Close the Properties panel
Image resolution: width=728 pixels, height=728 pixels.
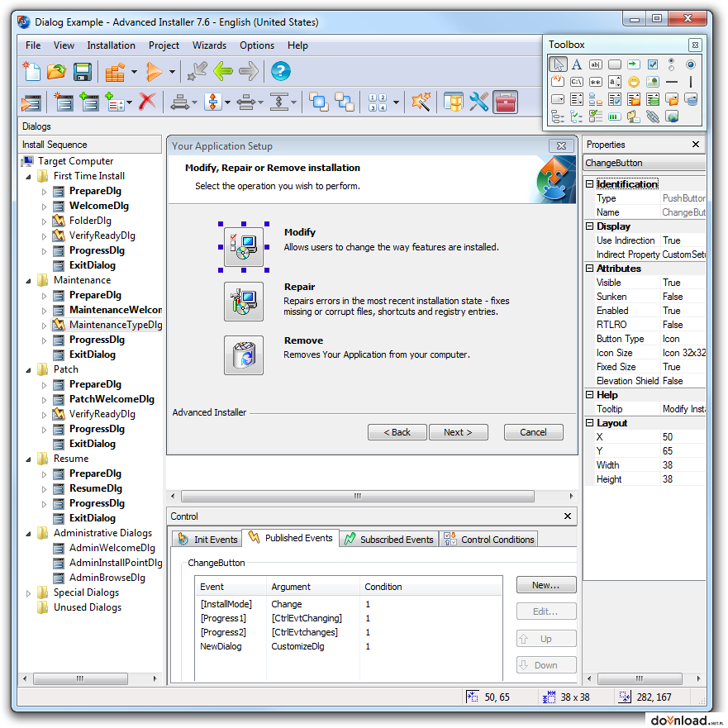[x=696, y=145]
